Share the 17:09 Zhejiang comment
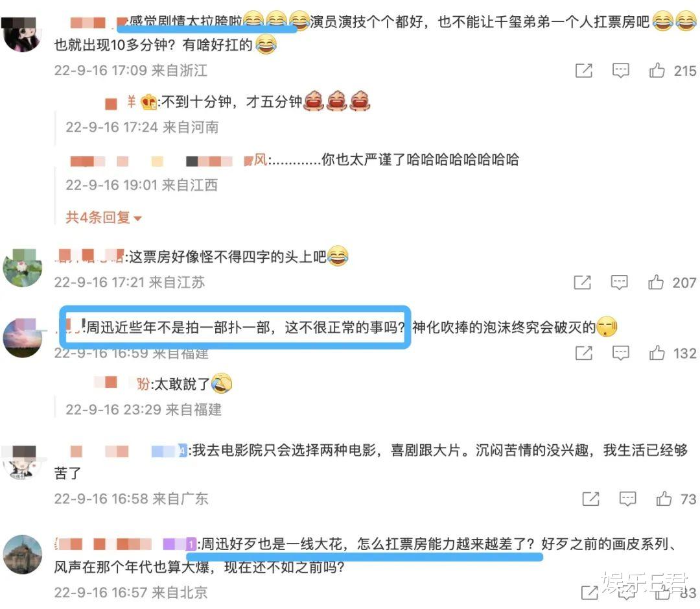This screenshot has height=609, width=700. (x=584, y=71)
